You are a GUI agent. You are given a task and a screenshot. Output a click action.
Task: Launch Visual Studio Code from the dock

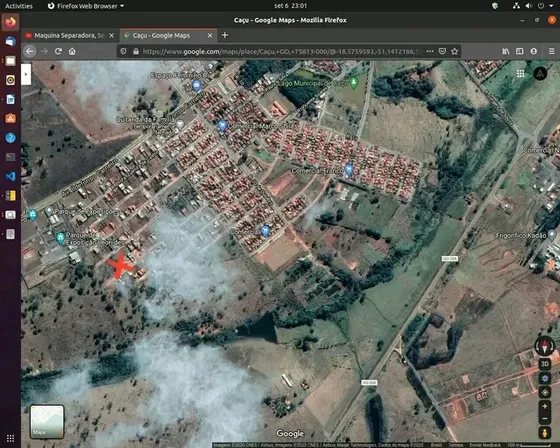(10, 176)
